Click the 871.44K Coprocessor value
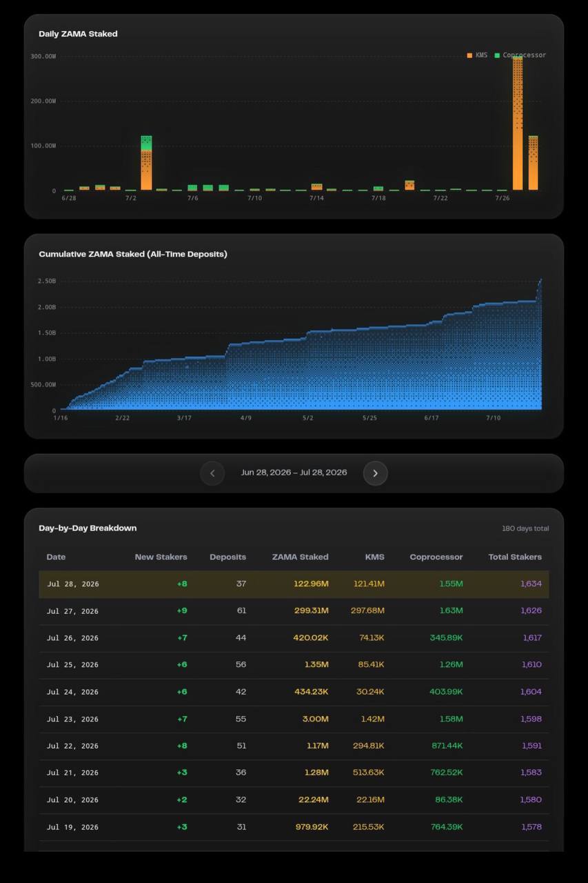The height and width of the screenshot is (883, 588). (x=447, y=746)
